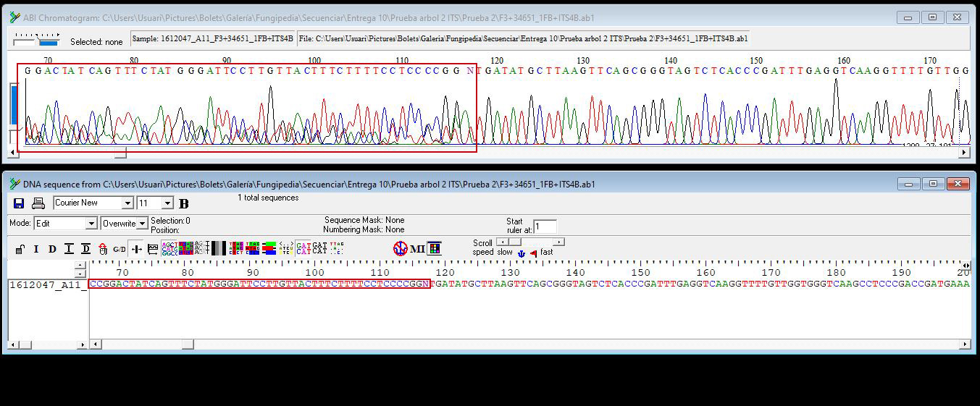This screenshot has width=980, height=406.
Task: Click the printer icon in sequence window
Action: [38, 203]
